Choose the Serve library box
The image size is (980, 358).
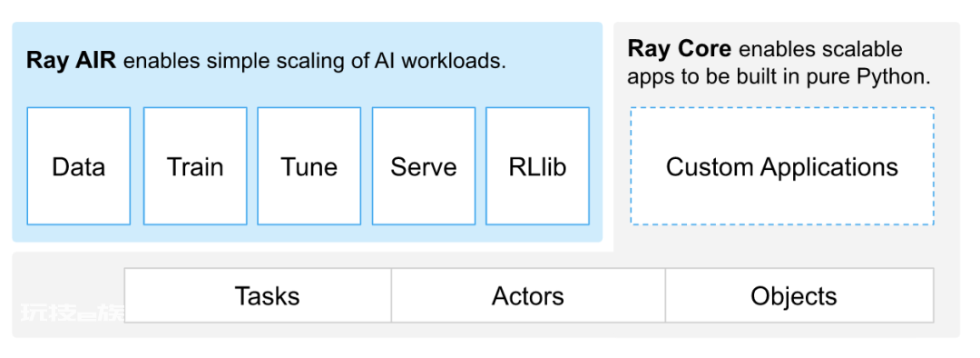tap(424, 166)
